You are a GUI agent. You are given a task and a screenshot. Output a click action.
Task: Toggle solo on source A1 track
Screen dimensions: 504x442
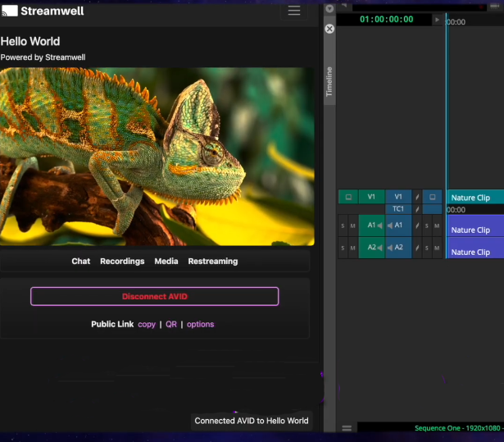343,226
